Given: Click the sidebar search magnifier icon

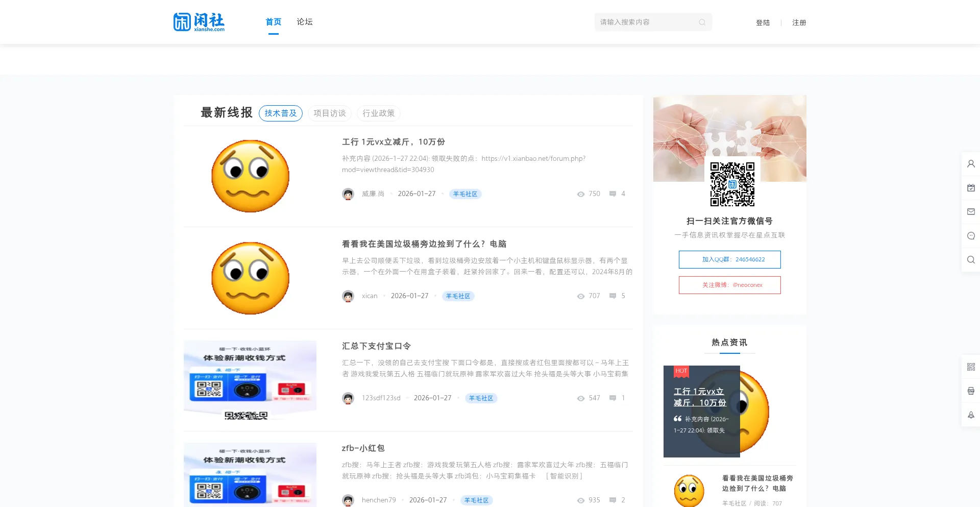Looking at the screenshot, I should [971, 260].
